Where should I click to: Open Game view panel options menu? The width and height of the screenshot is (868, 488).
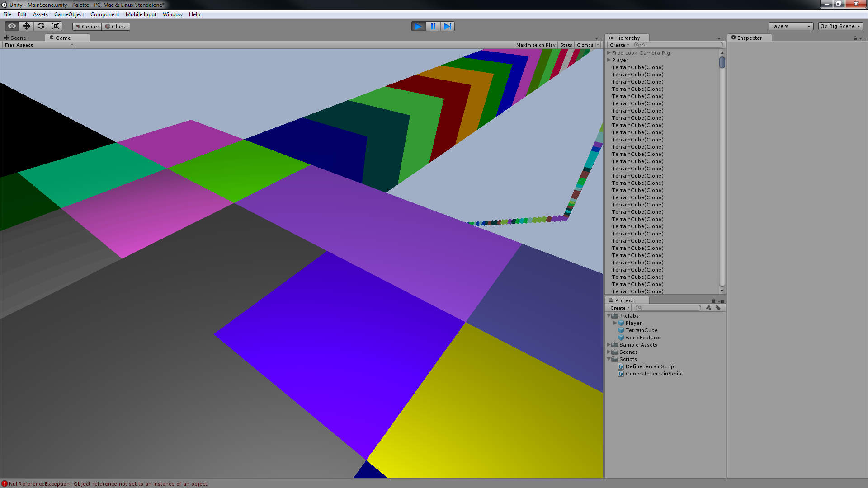(x=599, y=39)
